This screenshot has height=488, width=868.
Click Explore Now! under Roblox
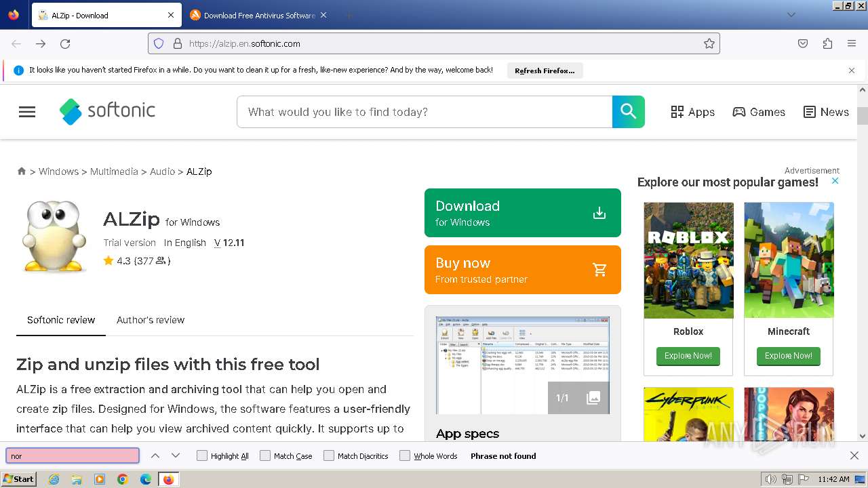pos(688,356)
